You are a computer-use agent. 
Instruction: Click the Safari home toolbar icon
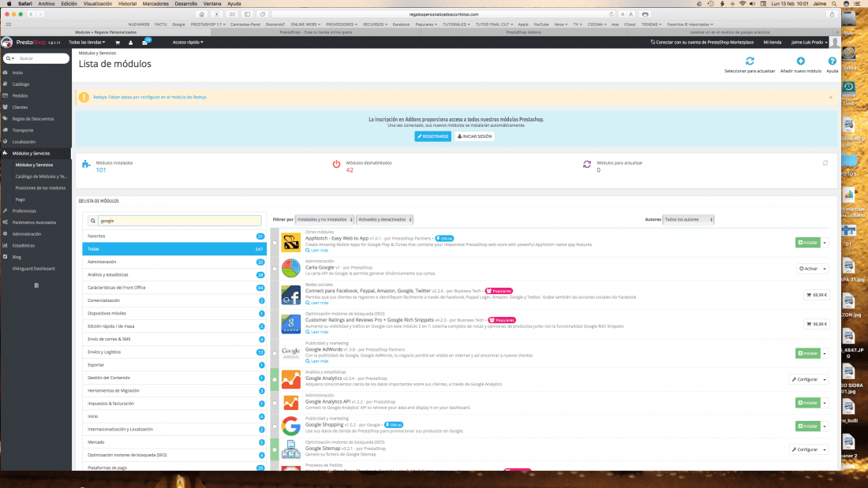tap(201, 14)
